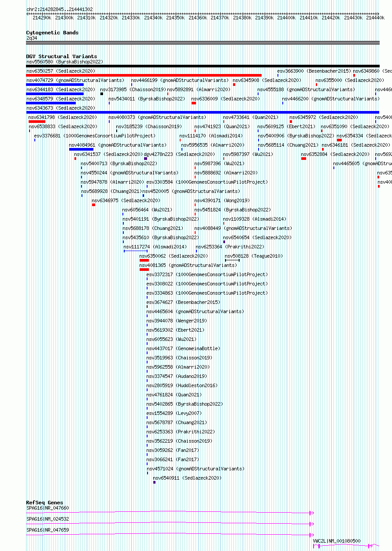Click the nsv4437017 (GenomeinaBottle) label
The height and width of the screenshot is (551, 392).
tap(183, 348)
